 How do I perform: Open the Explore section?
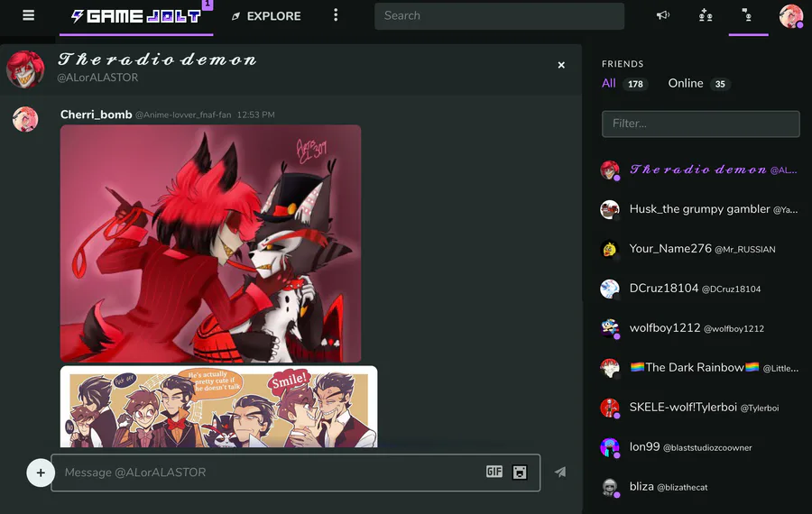tap(266, 16)
